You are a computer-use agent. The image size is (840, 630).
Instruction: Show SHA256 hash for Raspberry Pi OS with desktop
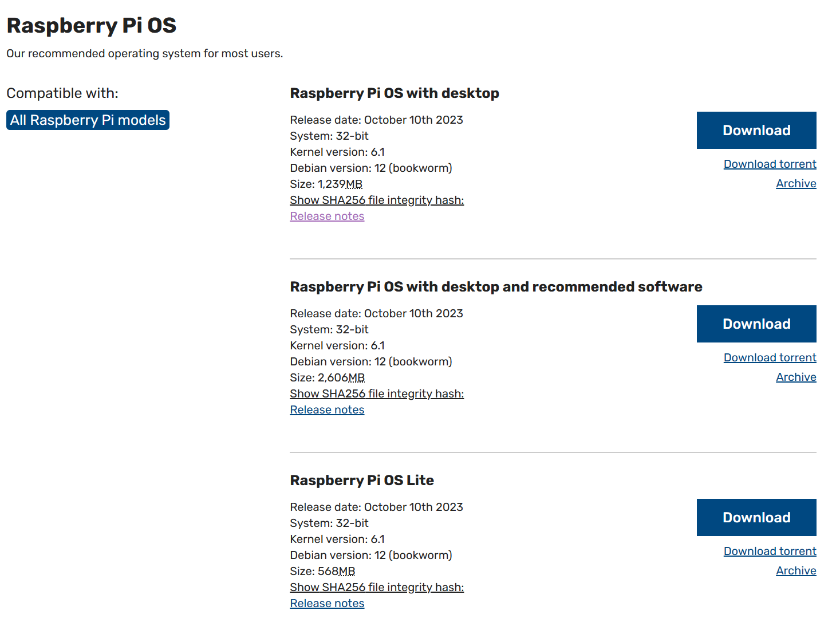[x=376, y=200]
